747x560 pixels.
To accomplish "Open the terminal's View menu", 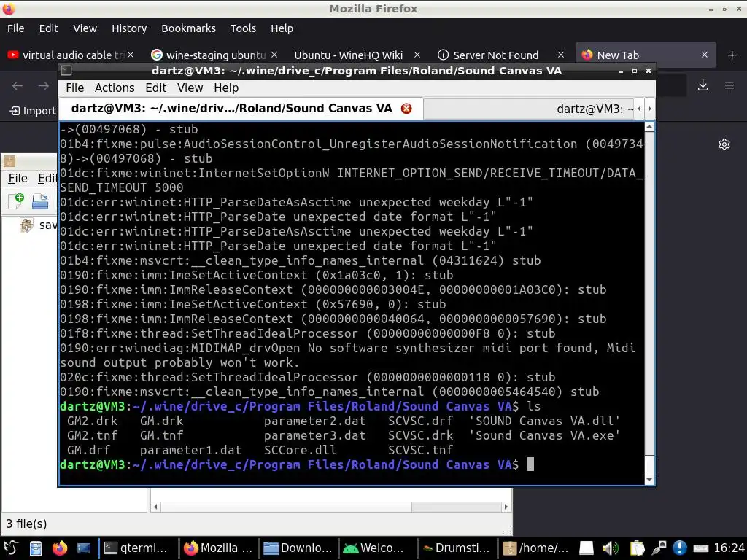I will click(190, 88).
